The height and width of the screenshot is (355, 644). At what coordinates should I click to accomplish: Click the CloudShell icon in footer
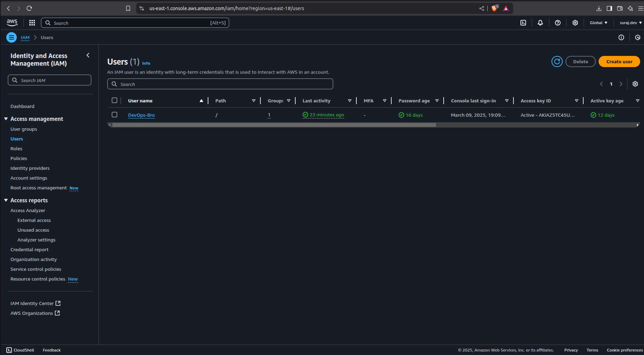(x=9, y=350)
